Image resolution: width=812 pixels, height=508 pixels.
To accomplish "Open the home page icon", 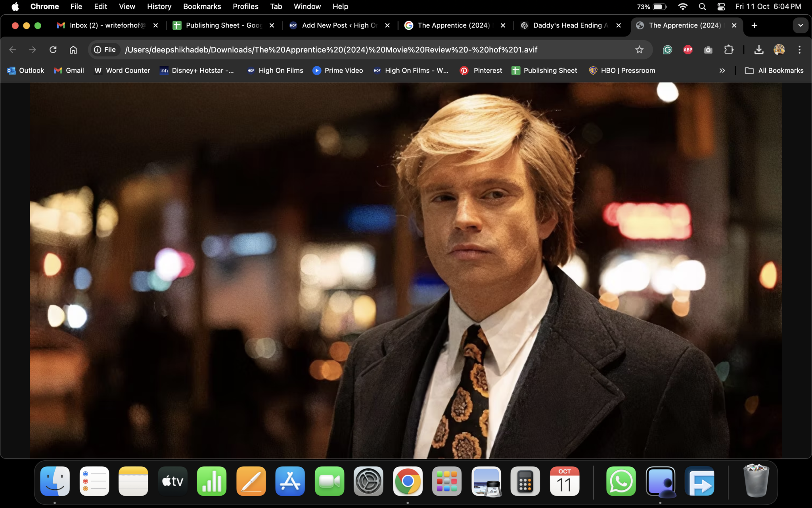I will pos(73,50).
